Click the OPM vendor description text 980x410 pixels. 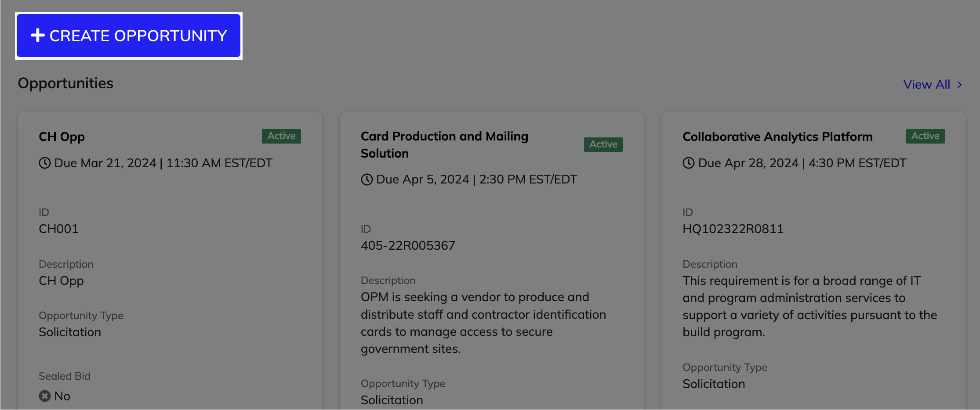pos(483,323)
